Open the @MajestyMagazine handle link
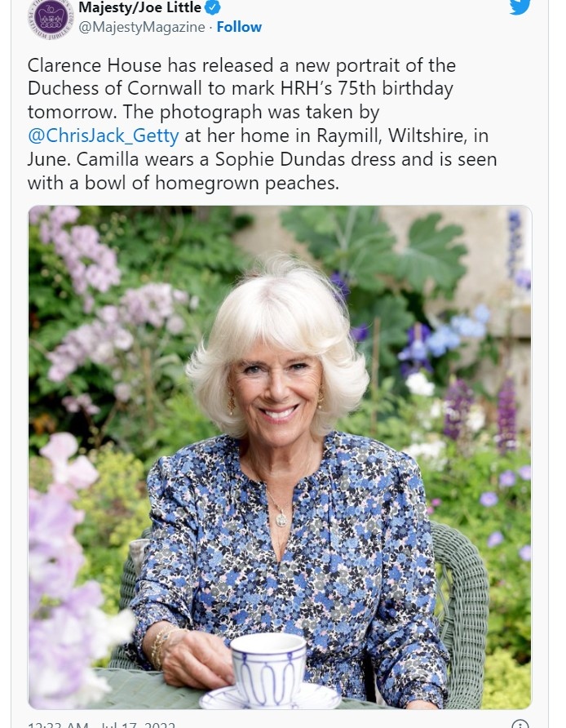The height and width of the screenshot is (728, 566). coord(142,27)
